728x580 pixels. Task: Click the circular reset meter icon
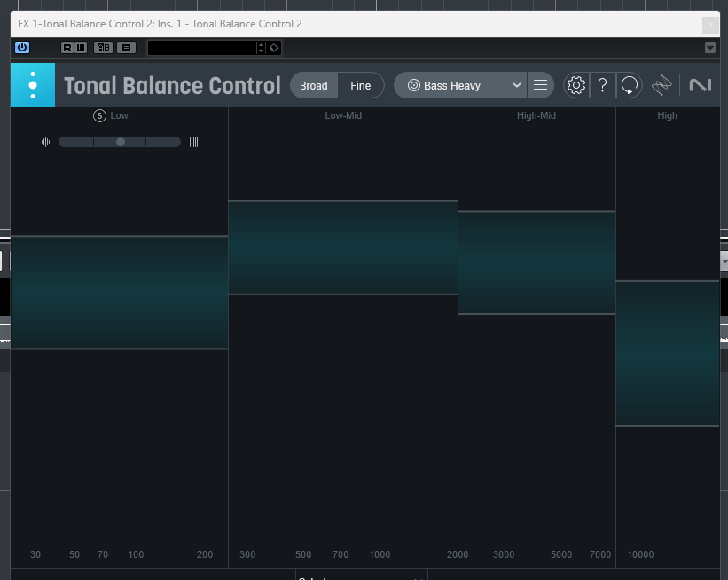pyautogui.click(x=630, y=85)
